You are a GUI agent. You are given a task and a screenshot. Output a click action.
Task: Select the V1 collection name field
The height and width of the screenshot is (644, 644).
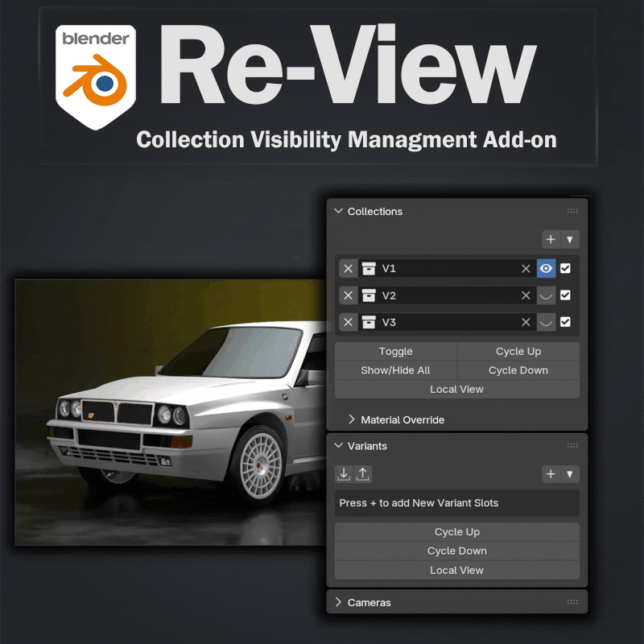(448, 269)
